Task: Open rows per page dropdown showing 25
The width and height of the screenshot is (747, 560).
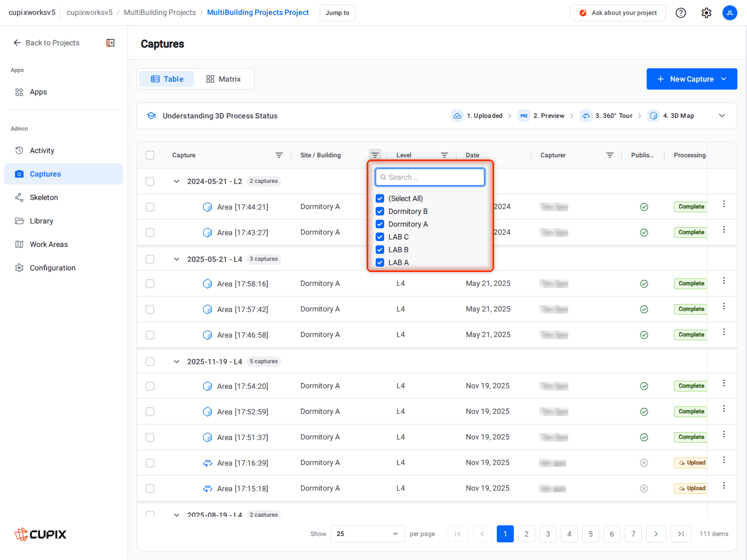Action: [368, 534]
